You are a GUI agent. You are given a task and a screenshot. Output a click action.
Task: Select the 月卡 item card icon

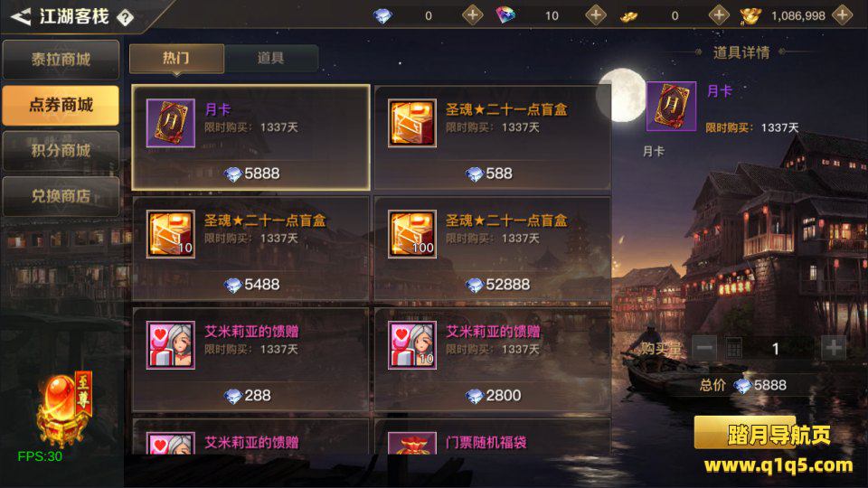click(171, 123)
